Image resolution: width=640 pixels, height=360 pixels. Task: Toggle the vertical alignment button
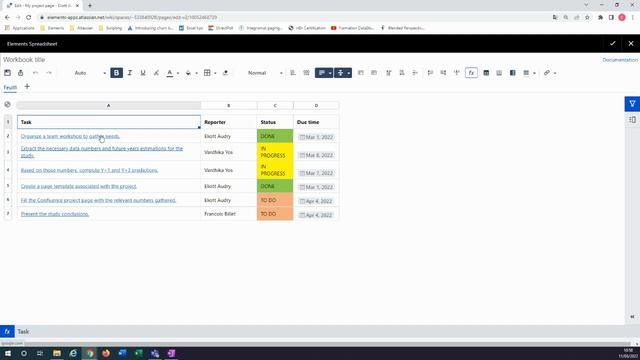click(x=340, y=73)
